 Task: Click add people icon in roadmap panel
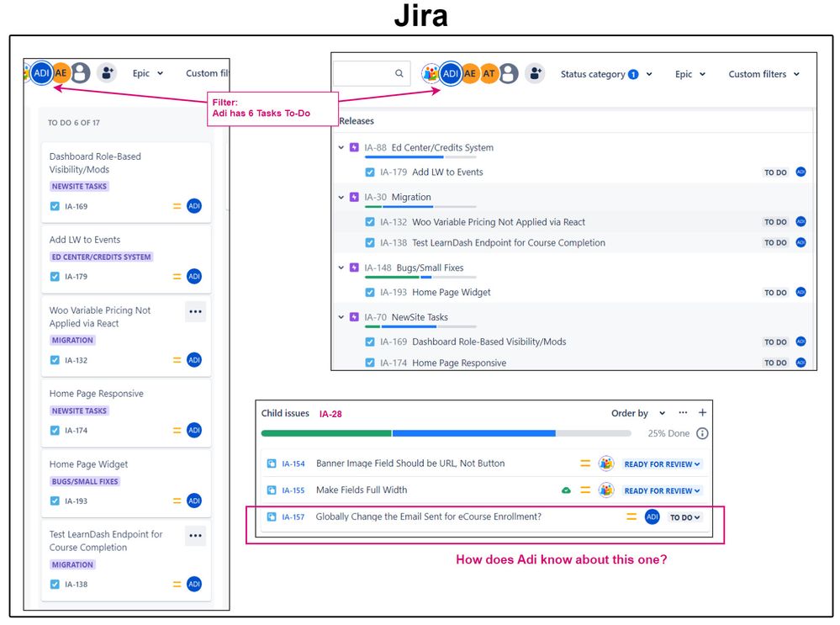click(535, 73)
